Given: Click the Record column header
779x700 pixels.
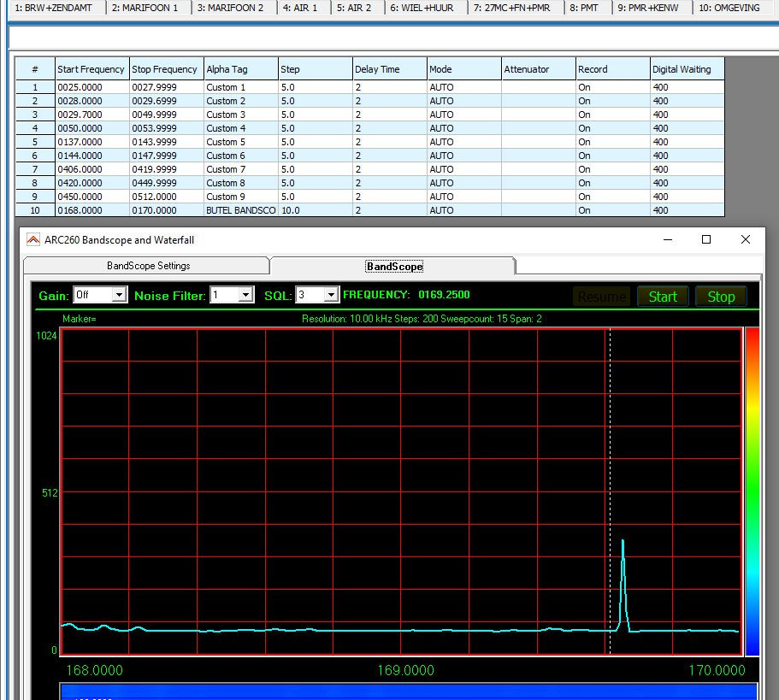Looking at the screenshot, I should click(613, 69).
